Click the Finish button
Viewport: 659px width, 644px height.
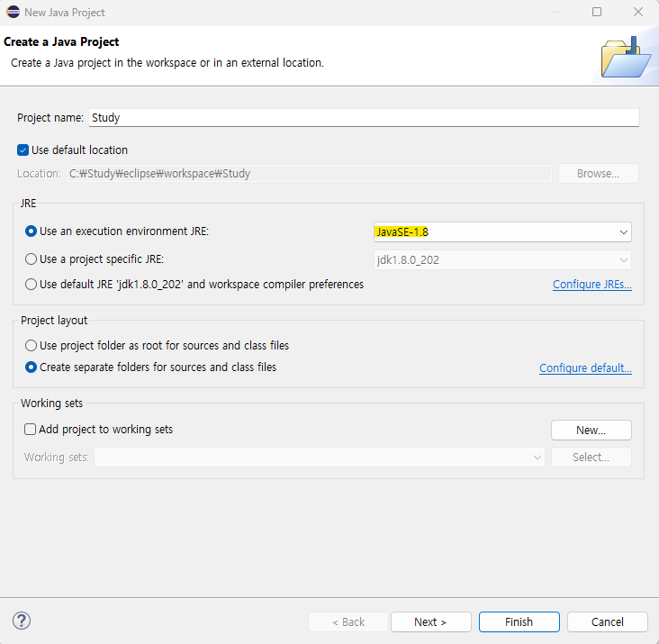519,621
